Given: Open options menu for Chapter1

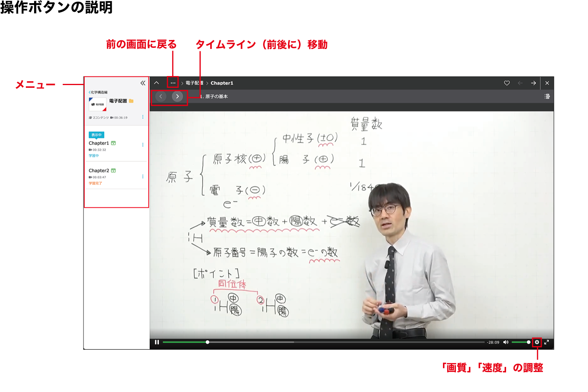Looking at the screenshot, I should pos(143,145).
